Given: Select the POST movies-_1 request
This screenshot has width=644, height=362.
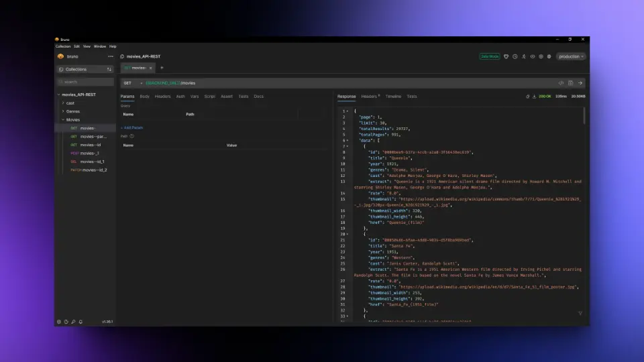Looking at the screenshot, I should (85, 153).
